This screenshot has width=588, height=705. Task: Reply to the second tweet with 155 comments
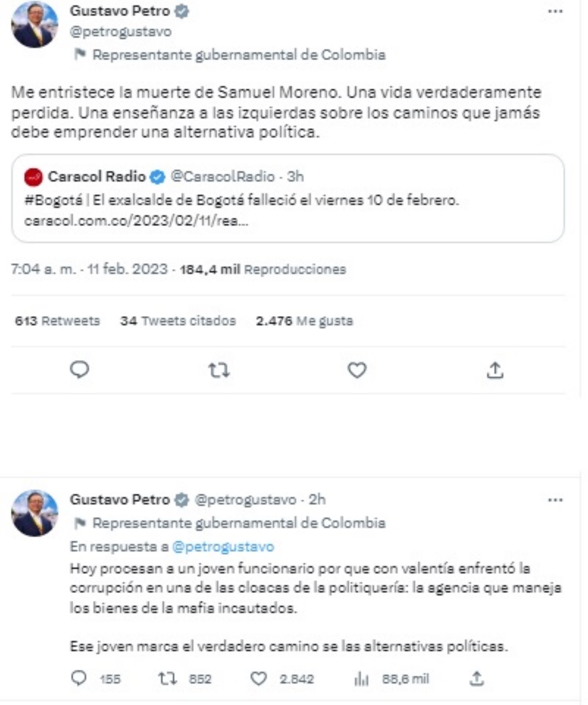tap(79, 678)
